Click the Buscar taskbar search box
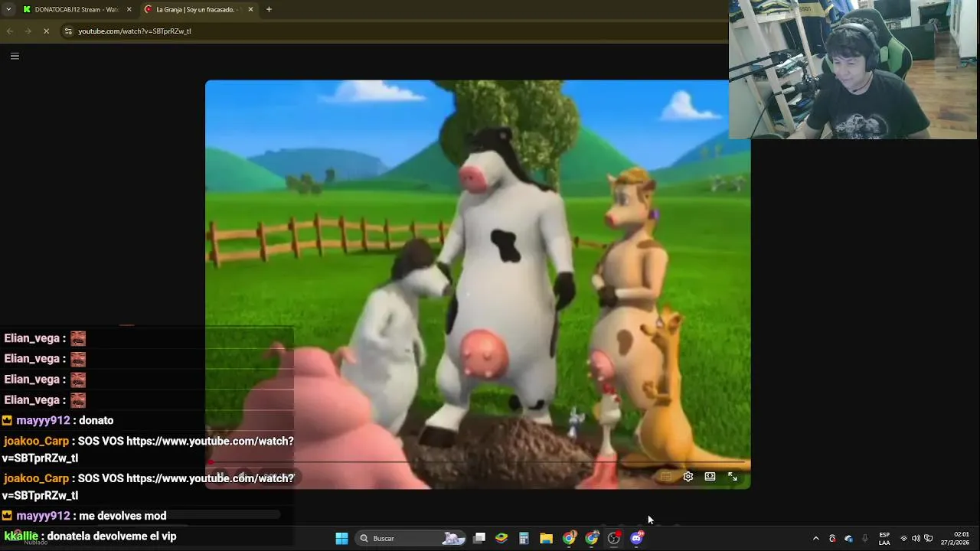Viewport: 980px width, 551px height. 412,538
